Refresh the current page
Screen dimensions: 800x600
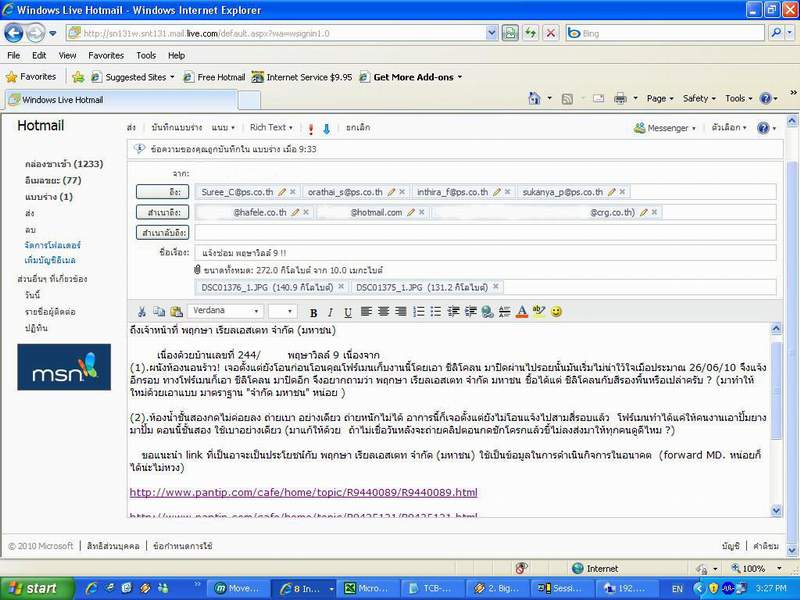pos(531,34)
